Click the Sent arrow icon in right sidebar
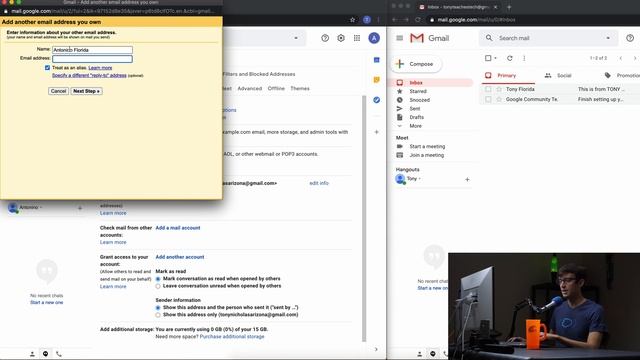The width and height of the screenshot is (640, 360). point(400,109)
